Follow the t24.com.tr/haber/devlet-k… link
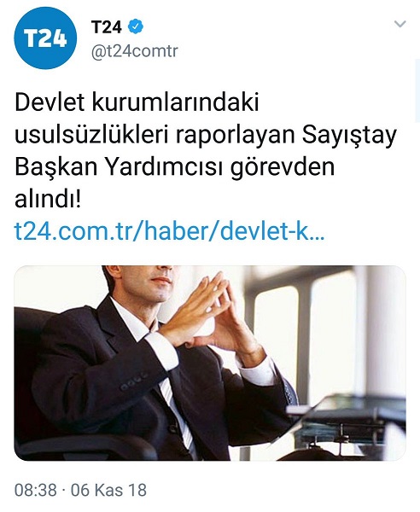Screen dimensions: 420x512 pyautogui.click(x=170, y=231)
